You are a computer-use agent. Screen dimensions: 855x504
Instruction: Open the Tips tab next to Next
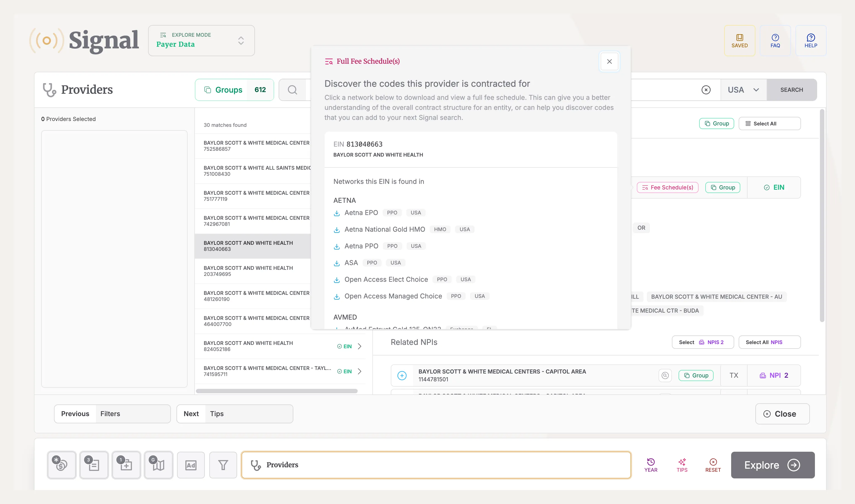tap(217, 414)
